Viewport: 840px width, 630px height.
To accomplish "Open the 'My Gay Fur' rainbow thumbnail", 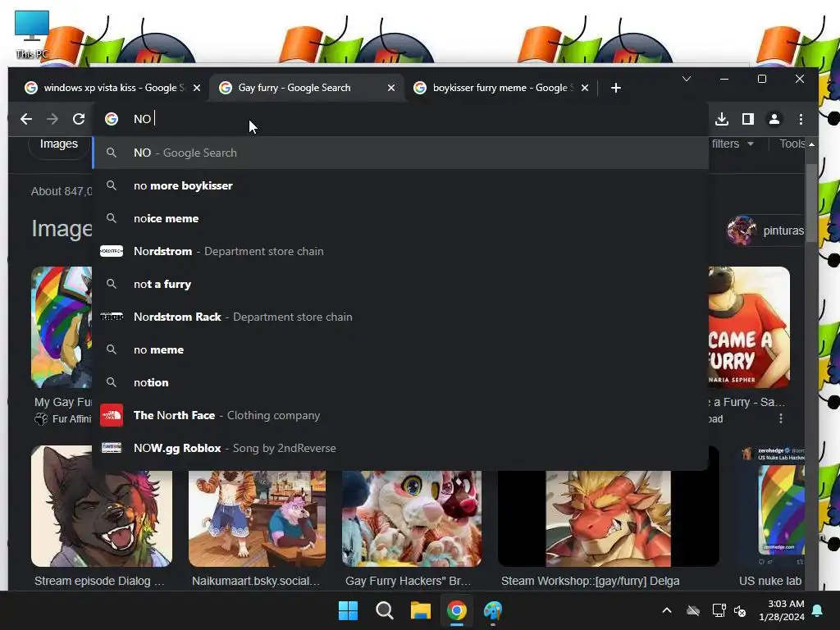I will [62, 326].
